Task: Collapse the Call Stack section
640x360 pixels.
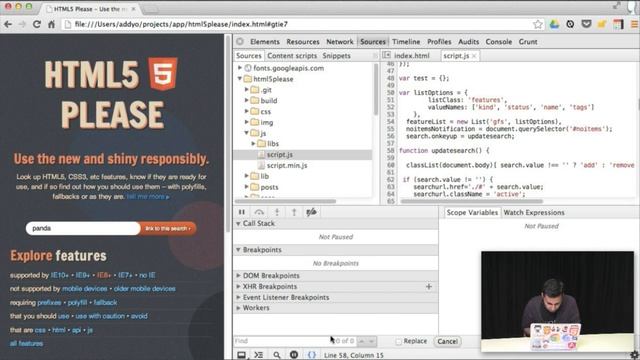Action: (x=238, y=224)
